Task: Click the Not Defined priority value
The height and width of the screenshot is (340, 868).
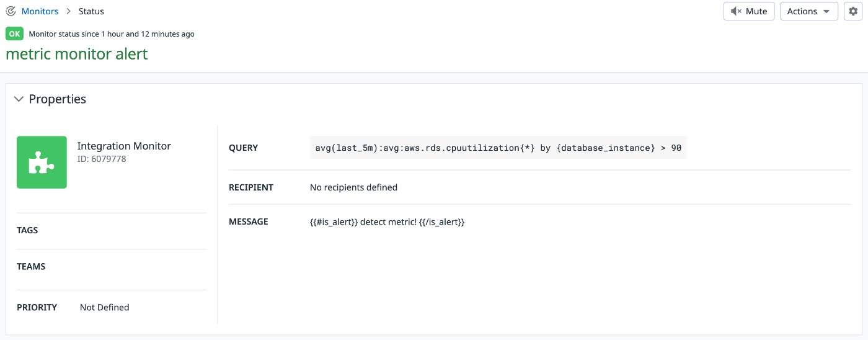Action: point(105,307)
